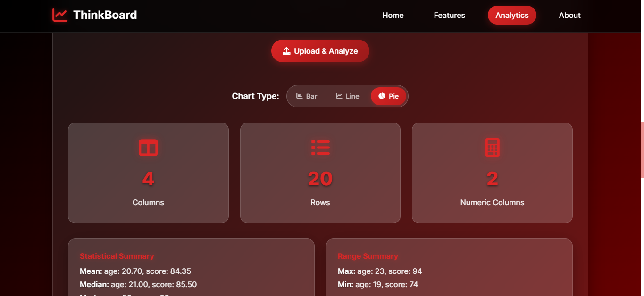Click the list icon on the Rows card
Image resolution: width=644 pixels, height=296 pixels.
(x=320, y=148)
